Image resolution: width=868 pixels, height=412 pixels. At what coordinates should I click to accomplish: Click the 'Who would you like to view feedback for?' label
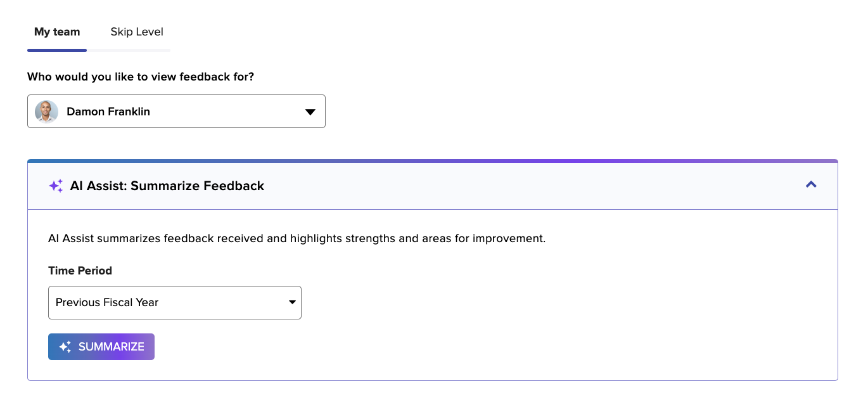tap(141, 77)
